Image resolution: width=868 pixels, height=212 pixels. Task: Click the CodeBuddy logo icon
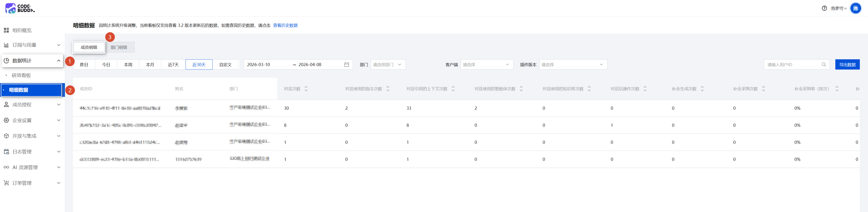11,8
